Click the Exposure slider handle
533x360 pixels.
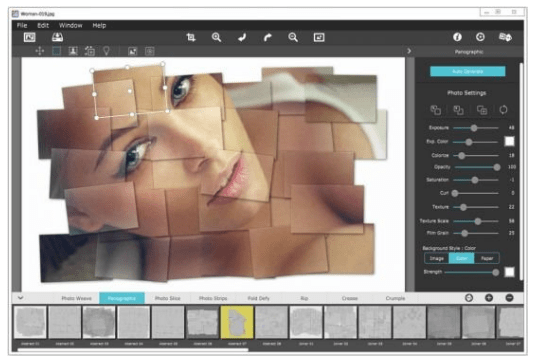[x=474, y=128]
